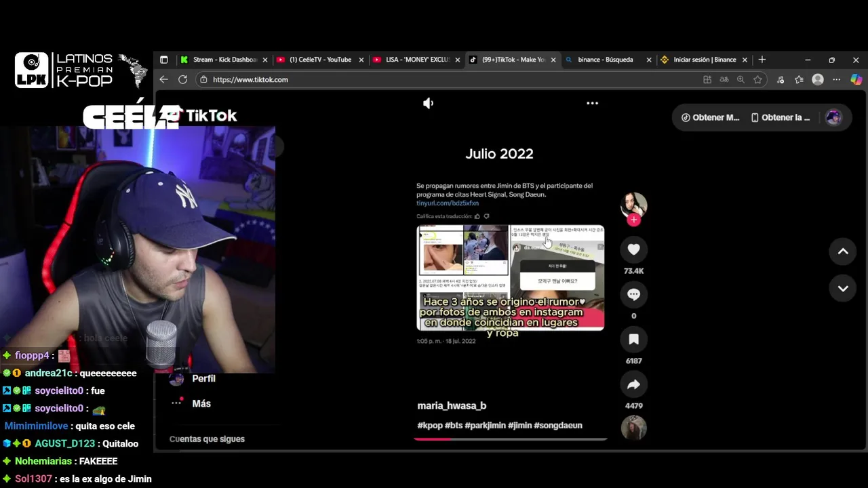Close the TikTok browser tab
Viewport: 868px width, 488px height.
(x=553, y=60)
